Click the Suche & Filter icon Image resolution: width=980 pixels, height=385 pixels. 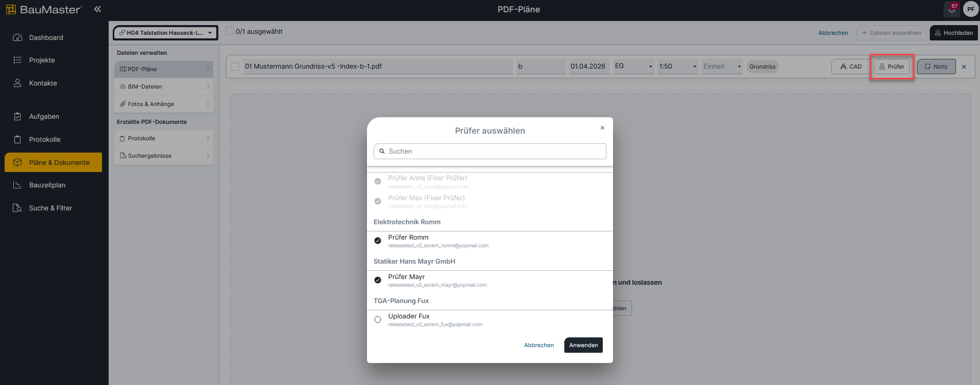click(17, 208)
